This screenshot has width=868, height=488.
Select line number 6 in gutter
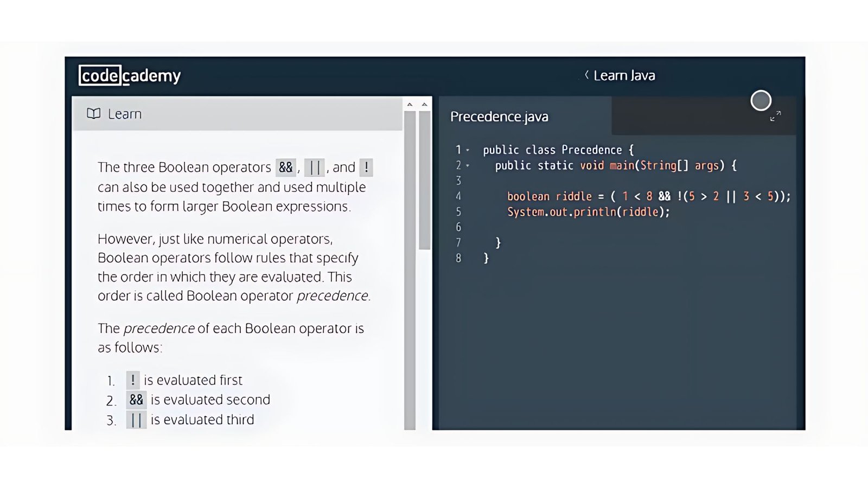pos(458,227)
